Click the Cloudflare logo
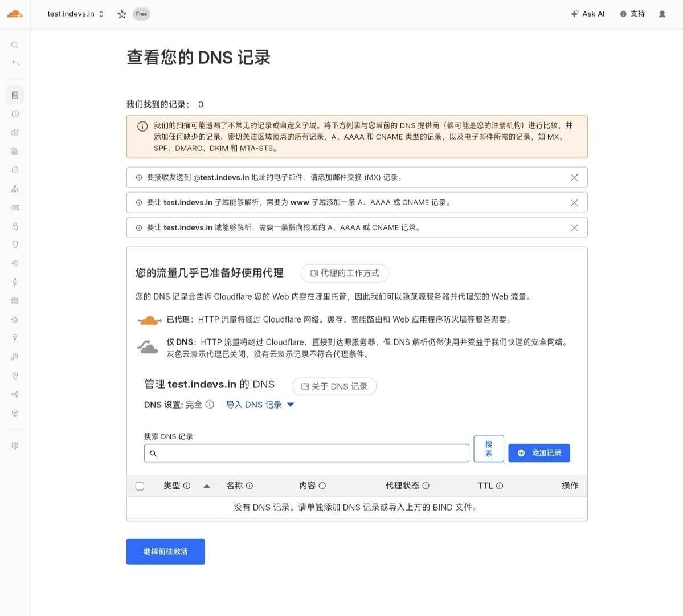 pyautogui.click(x=15, y=14)
